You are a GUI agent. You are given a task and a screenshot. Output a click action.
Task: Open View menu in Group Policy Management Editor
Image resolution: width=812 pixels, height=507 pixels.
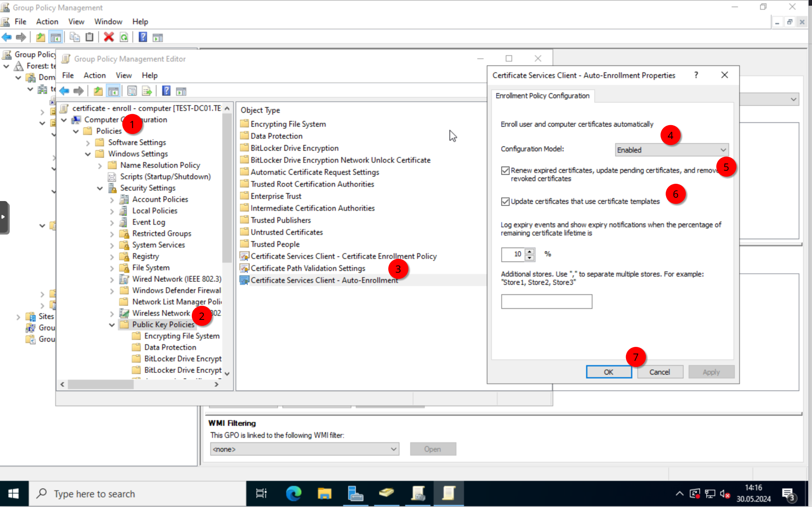124,75
